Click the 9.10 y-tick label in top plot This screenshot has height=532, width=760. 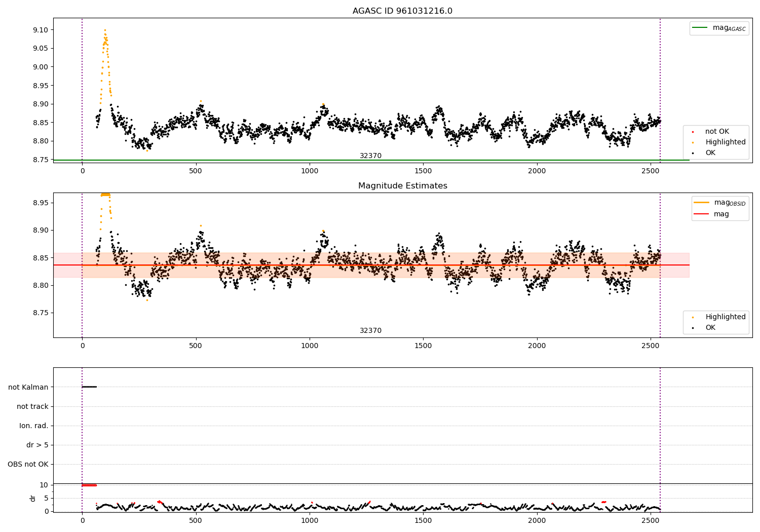pyautogui.click(x=40, y=30)
